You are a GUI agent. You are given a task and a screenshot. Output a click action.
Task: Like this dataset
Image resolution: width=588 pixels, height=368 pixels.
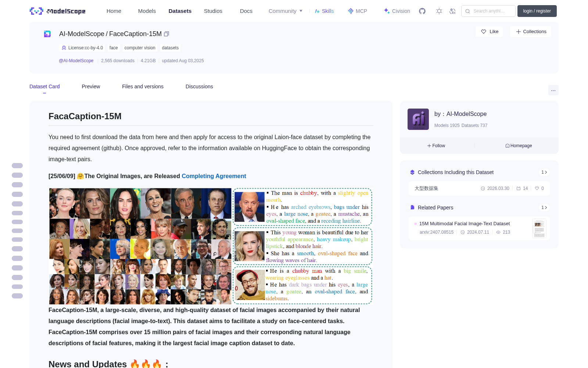[490, 32]
